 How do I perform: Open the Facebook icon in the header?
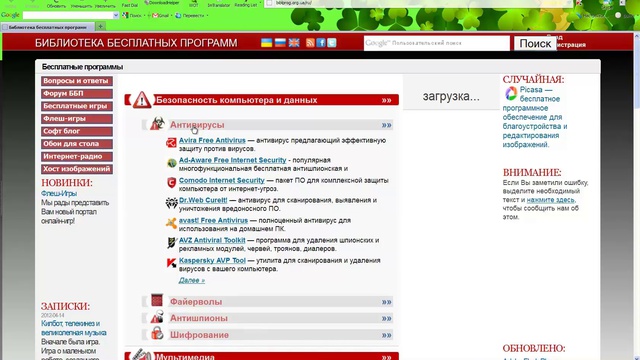[x=321, y=43]
